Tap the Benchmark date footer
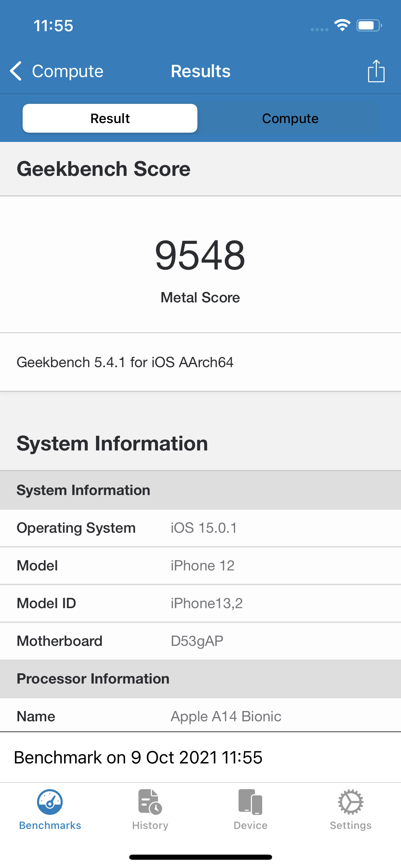This screenshot has height=868, width=401. [138, 758]
